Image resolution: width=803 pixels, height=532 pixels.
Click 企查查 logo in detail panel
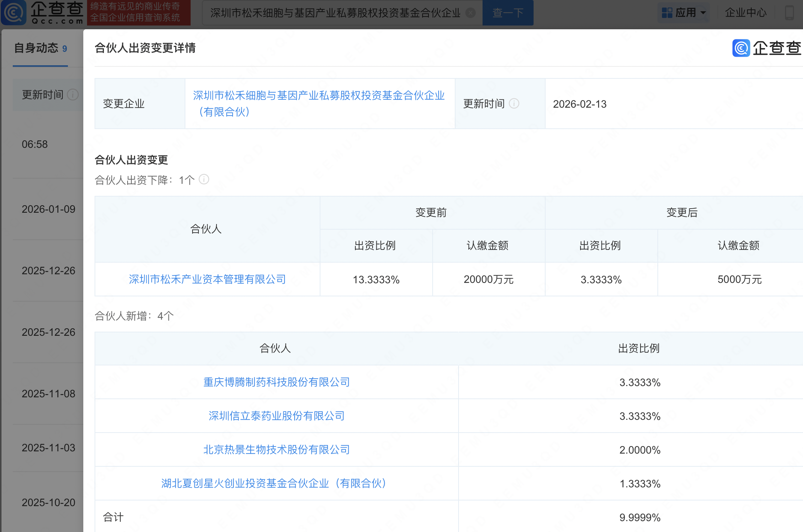coord(767,48)
